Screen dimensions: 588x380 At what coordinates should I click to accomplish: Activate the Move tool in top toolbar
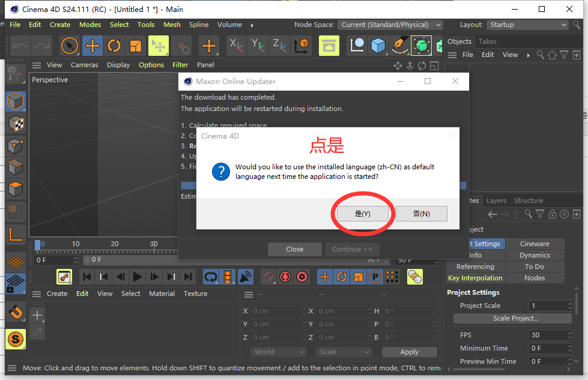point(92,46)
